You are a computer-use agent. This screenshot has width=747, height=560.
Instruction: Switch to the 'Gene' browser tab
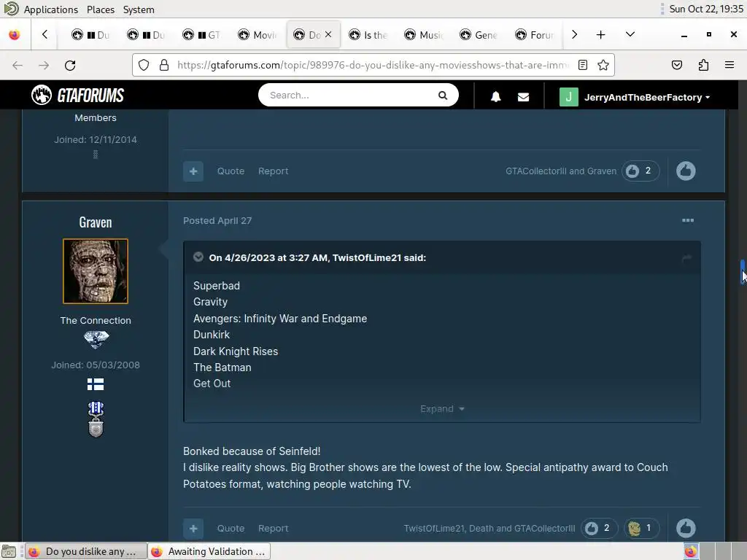pyautogui.click(x=479, y=35)
